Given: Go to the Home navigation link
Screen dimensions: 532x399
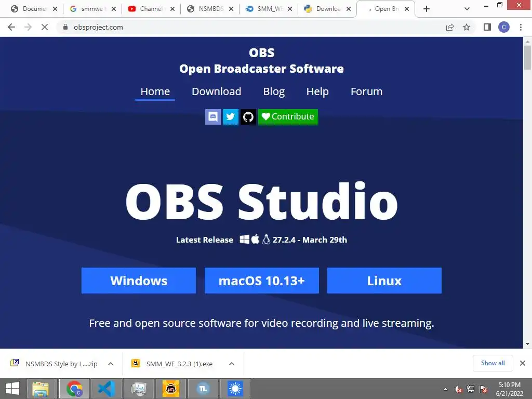Looking at the screenshot, I should pos(155,91).
